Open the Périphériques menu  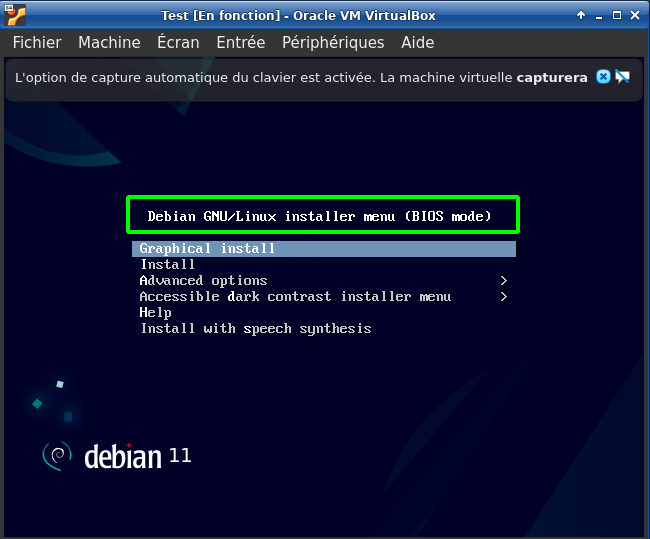point(333,42)
